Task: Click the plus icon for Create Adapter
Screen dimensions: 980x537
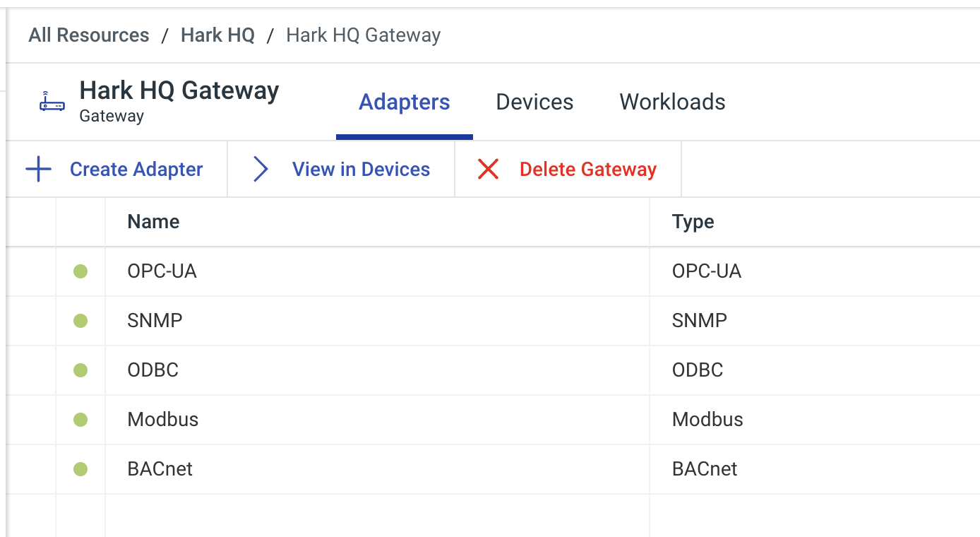Action: pyautogui.click(x=38, y=170)
